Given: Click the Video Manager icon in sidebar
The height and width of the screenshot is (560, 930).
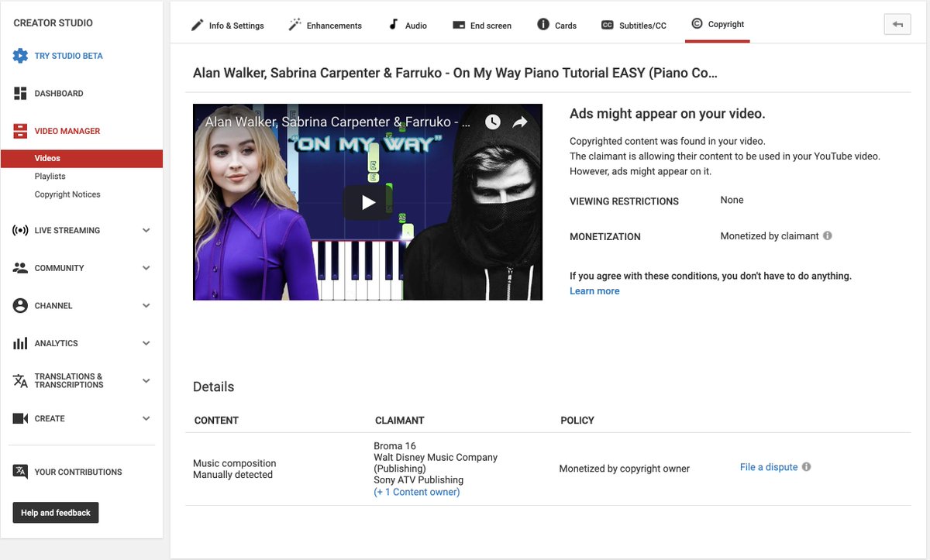Looking at the screenshot, I should click(x=20, y=131).
